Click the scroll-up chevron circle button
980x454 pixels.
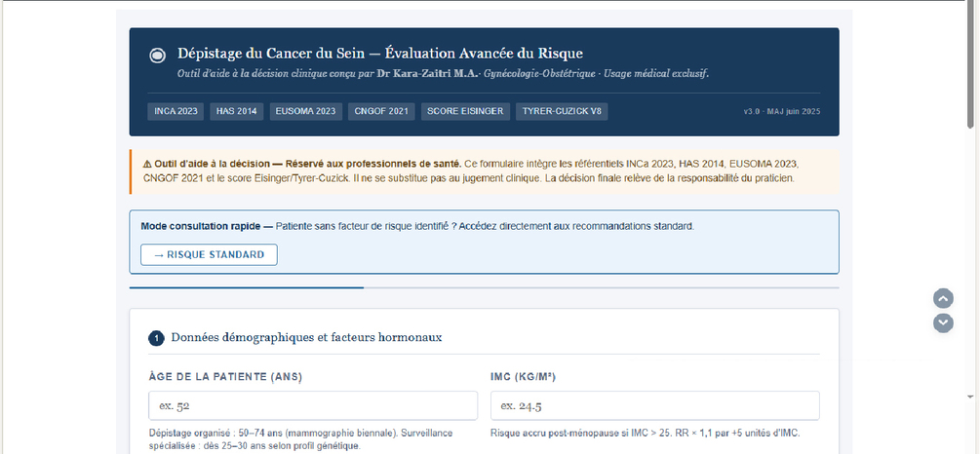[x=943, y=298]
